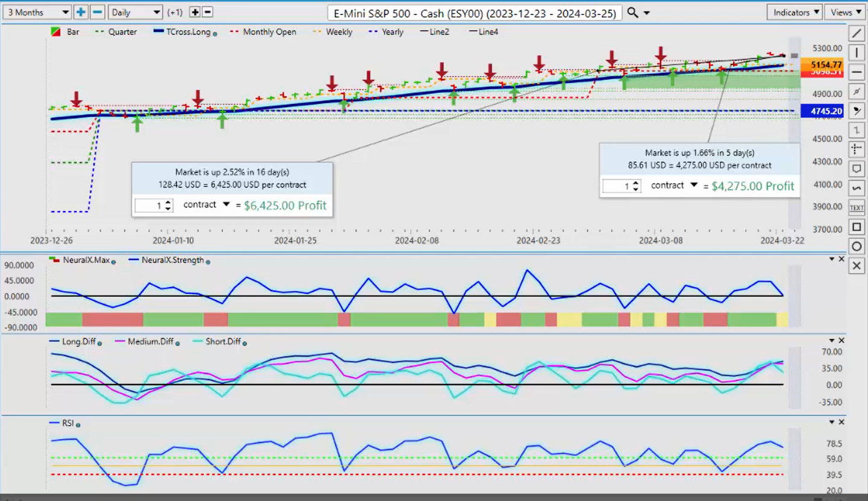Viewport: 868px width, 501px height.
Task: Open the RSI panel options arrow
Action: (832, 422)
